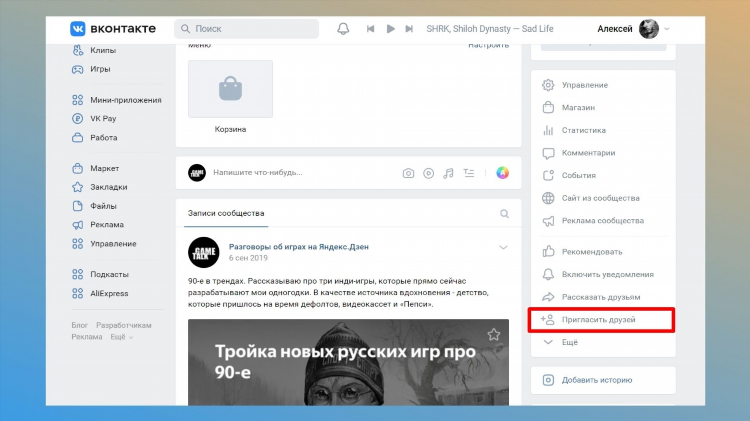The width and height of the screenshot is (750, 421).
Task: Open the Разработчикам footer link
Action: tap(124, 325)
